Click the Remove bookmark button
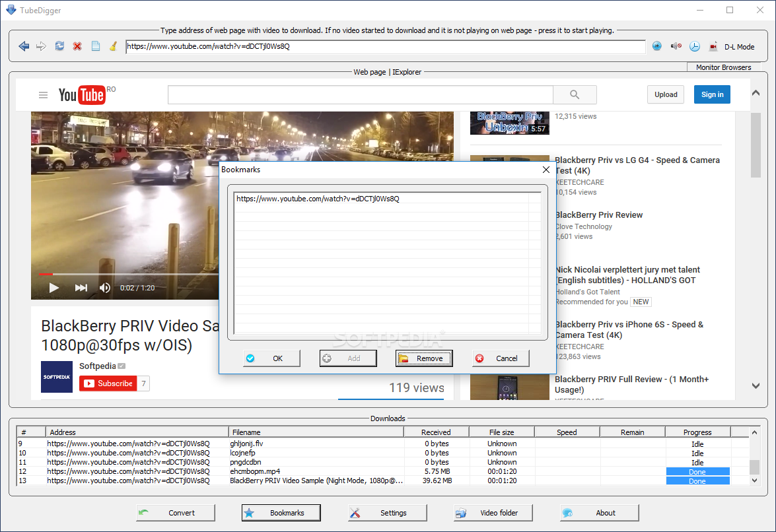The image size is (776, 532). pyautogui.click(x=424, y=358)
